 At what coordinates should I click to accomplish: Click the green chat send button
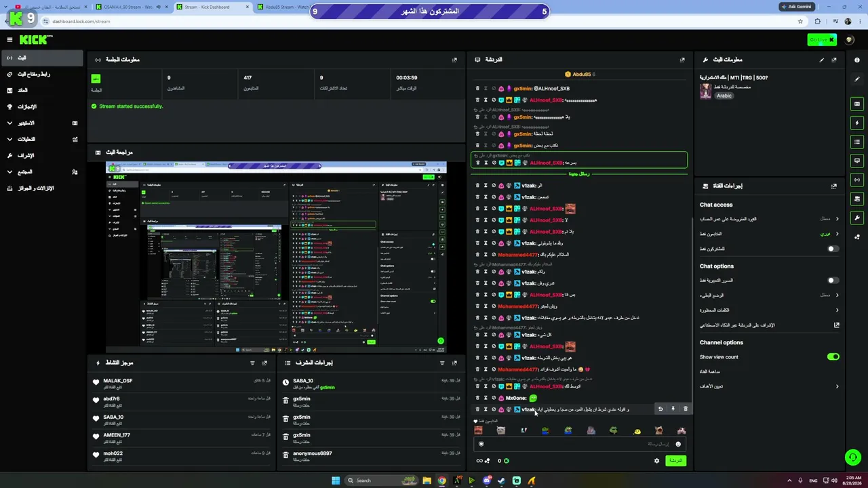675,461
